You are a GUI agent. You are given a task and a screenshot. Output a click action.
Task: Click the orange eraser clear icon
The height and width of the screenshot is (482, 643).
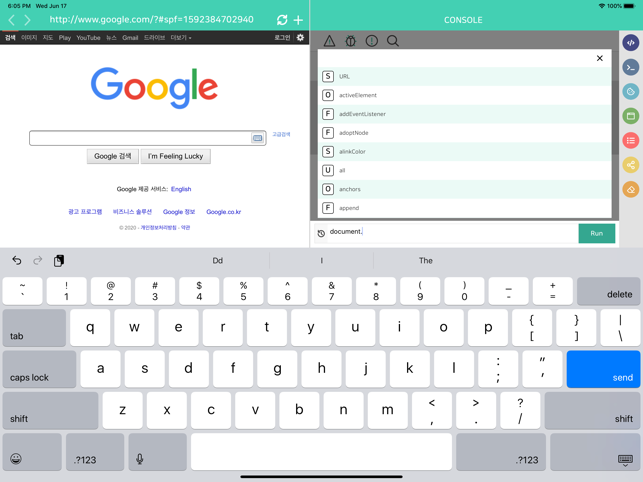pyautogui.click(x=631, y=189)
